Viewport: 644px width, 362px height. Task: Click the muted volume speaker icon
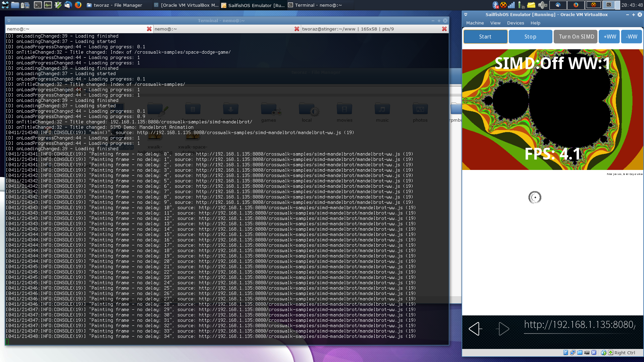pos(542,5)
